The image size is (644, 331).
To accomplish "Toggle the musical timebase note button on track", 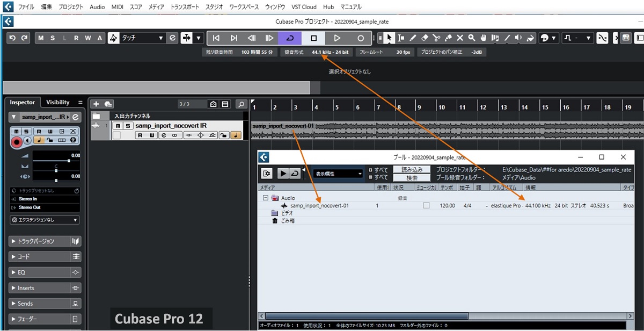I will 236,135.
